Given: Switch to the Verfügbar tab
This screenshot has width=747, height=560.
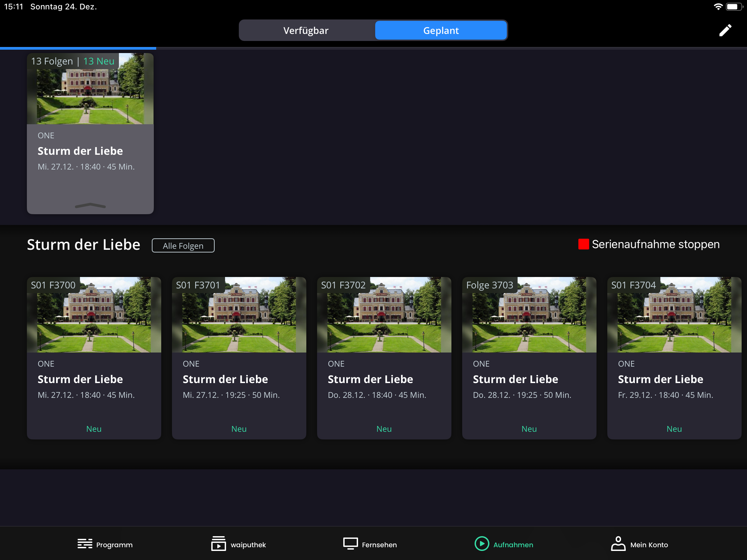Looking at the screenshot, I should (x=306, y=30).
